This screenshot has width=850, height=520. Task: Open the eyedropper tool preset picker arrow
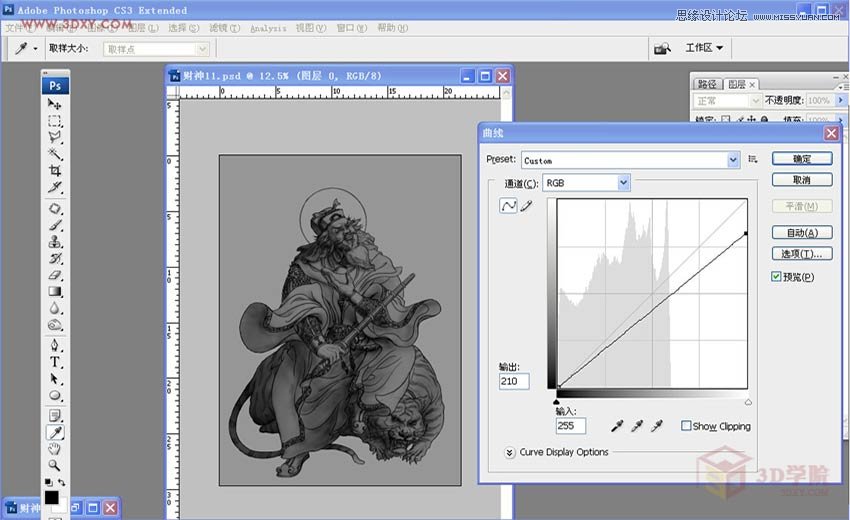[x=36, y=49]
